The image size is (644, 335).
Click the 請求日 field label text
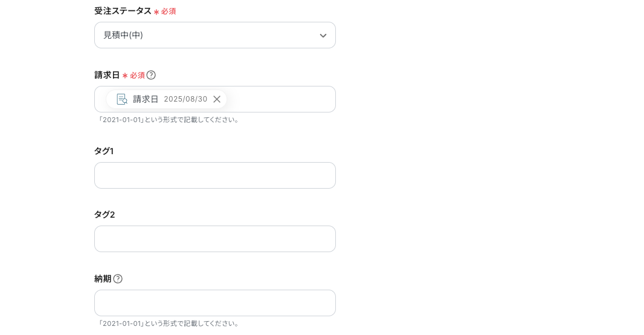point(107,75)
